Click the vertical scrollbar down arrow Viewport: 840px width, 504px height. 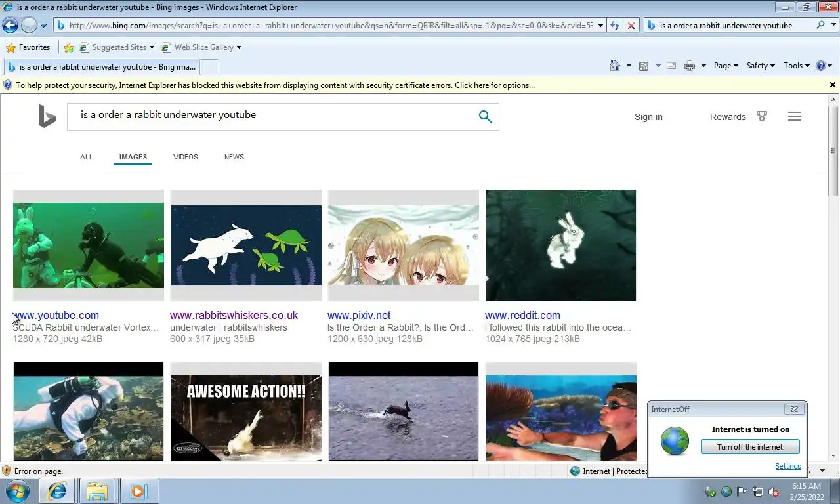pos(833,456)
